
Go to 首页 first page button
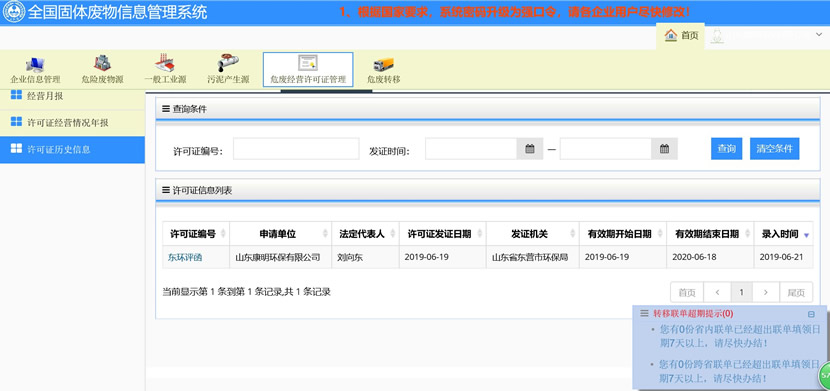pyautogui.click(x=687, y=292)
